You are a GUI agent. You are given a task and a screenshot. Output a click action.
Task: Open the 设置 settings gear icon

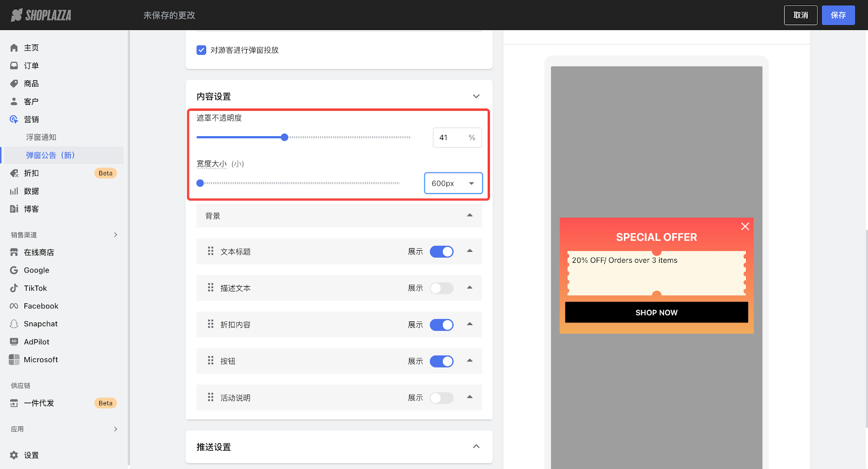coord(14,455)
